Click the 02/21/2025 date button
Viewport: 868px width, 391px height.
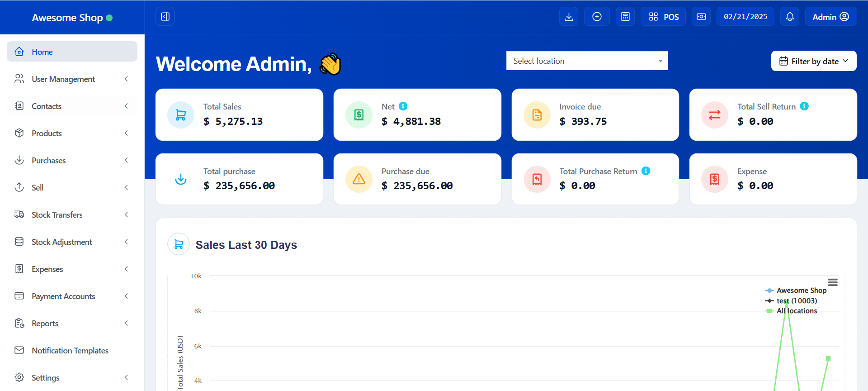coord(745,17)
